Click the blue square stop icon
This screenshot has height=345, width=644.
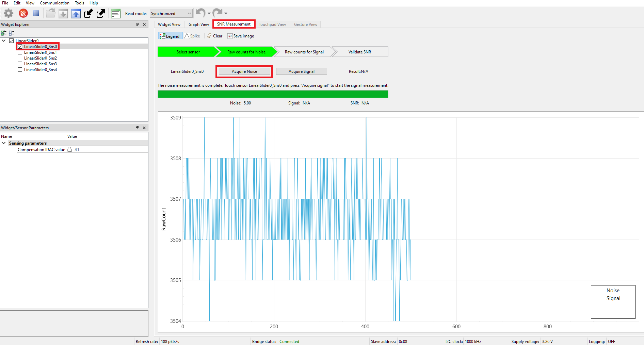point(36,14)
